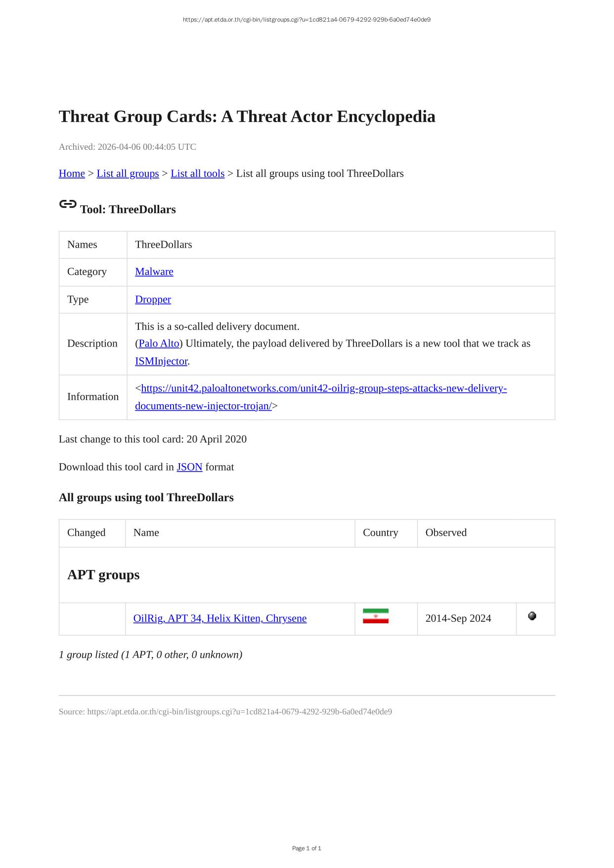Open the List all groups breadcrumb
This screenshot has height=868, width=614.
(x=128, y=174)
